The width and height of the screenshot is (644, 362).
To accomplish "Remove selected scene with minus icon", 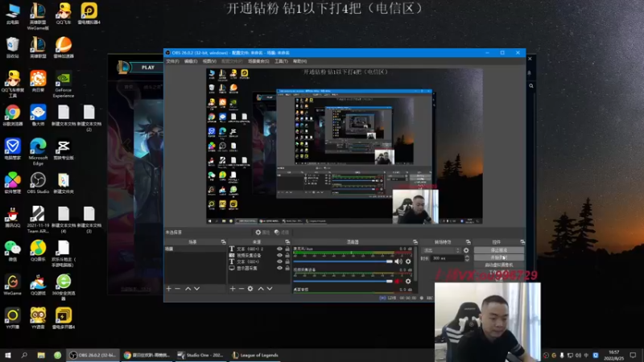I will tap(177, 289).
